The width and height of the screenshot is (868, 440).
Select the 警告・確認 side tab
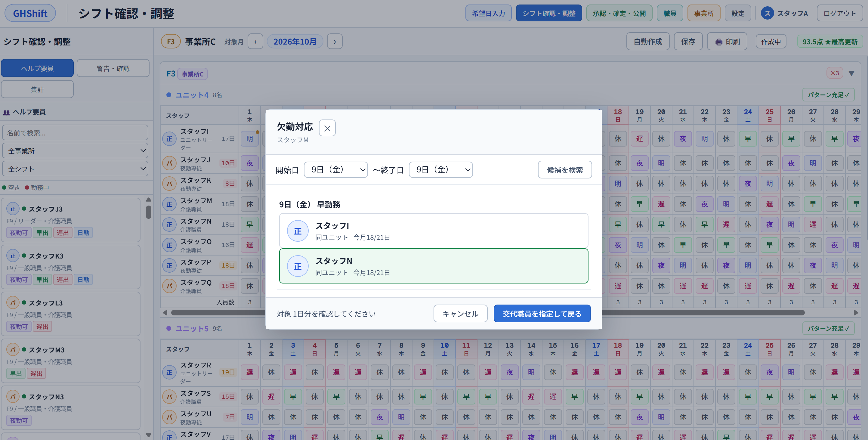click(113, 68)
